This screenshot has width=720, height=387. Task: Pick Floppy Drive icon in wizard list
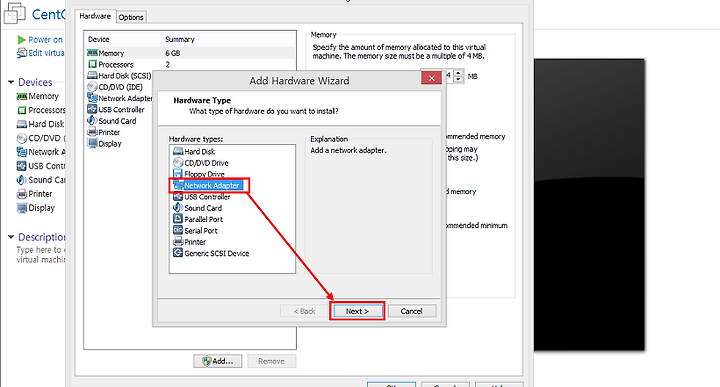[178, 174]
